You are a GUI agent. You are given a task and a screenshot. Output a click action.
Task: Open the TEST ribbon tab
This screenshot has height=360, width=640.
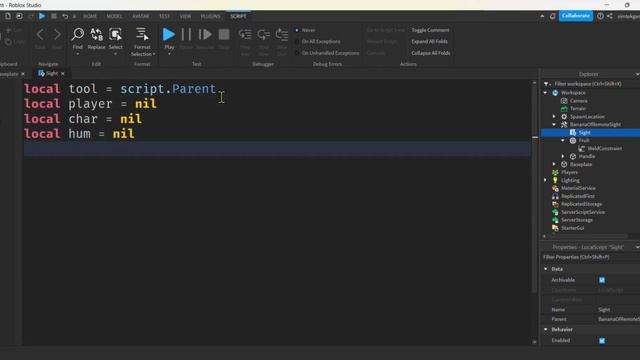point(164,16)
